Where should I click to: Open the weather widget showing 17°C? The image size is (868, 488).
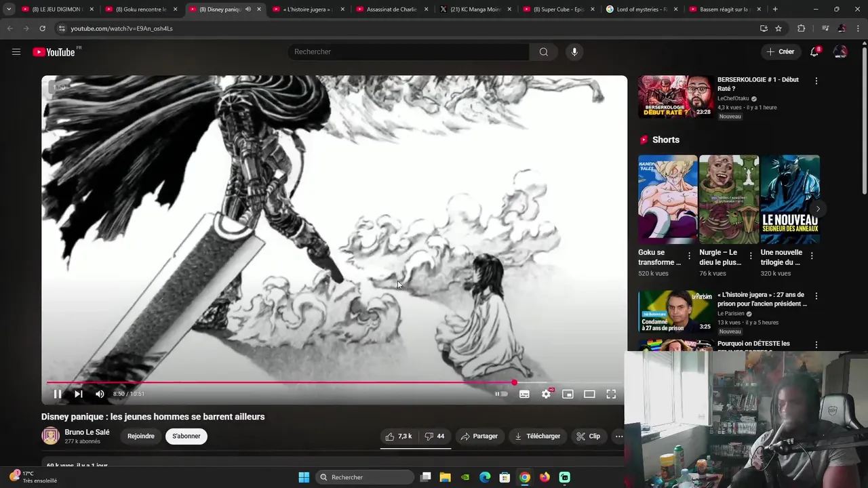point(33,477)
